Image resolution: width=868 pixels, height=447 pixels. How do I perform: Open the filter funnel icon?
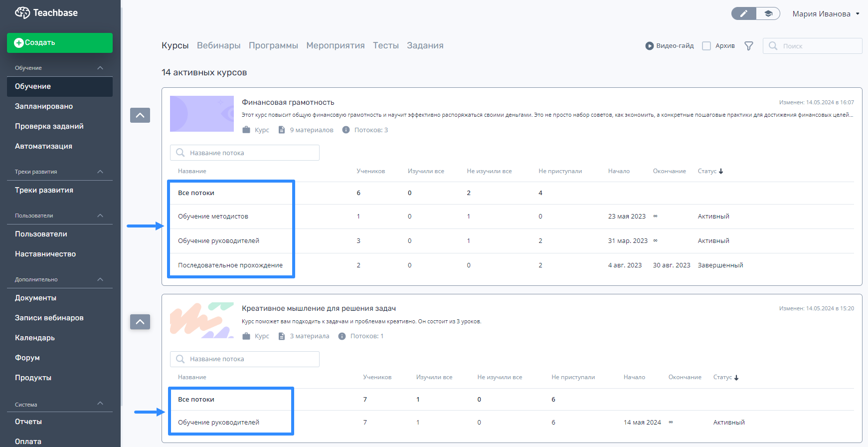click(749, 46)
